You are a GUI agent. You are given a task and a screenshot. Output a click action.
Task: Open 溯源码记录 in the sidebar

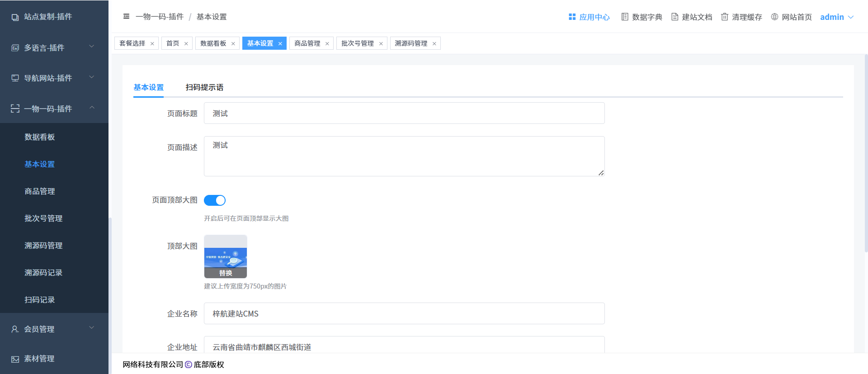click(x=43, y=273)
